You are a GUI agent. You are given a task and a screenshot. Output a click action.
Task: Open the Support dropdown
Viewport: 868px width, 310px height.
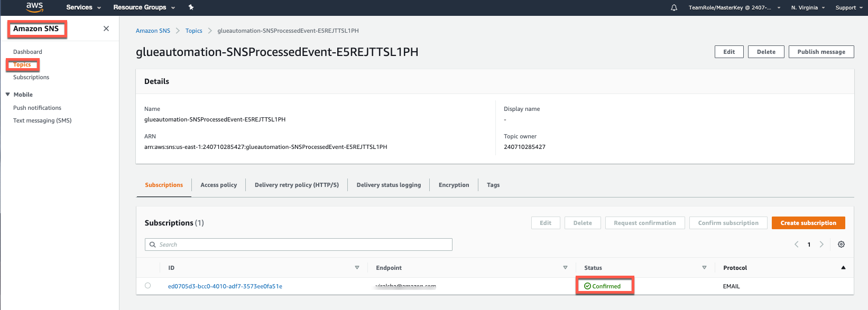coord(848,7)
